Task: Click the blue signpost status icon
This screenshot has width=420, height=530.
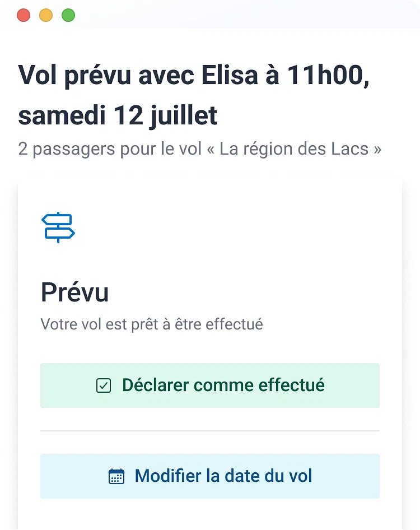Action: coord(58,227)
